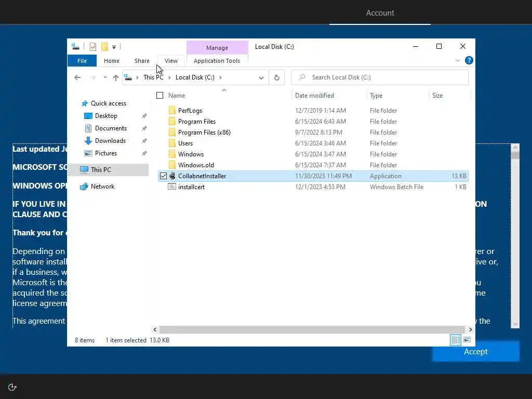This screenshot has height=399, width=532.
Task: Unpin Pictures using its pin icon
Action: point(144,153)
